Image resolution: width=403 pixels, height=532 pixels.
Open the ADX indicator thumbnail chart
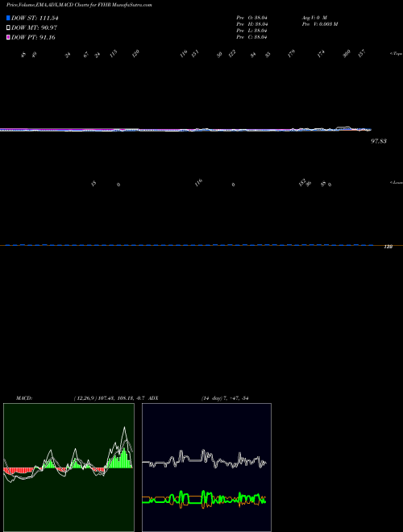click(206, 468)
